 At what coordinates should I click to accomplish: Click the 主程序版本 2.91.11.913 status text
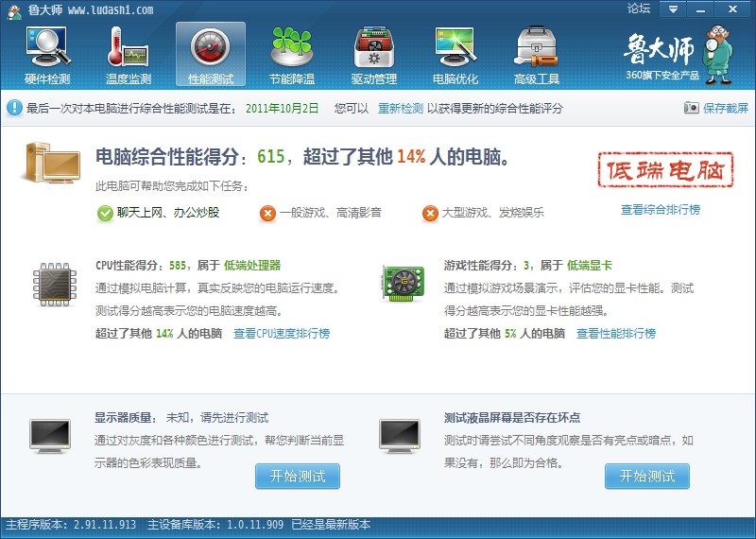(x=71, y=525)
